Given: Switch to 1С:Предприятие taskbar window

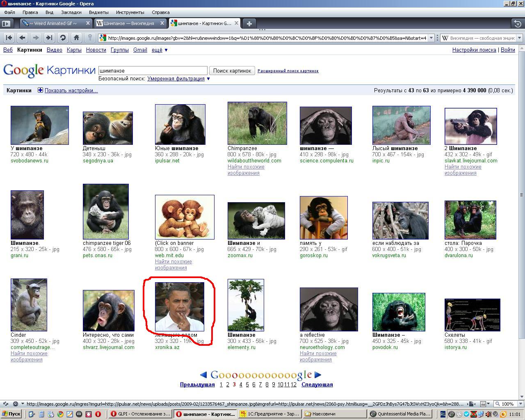Looking at the screenshot, I should click(270, 414).
